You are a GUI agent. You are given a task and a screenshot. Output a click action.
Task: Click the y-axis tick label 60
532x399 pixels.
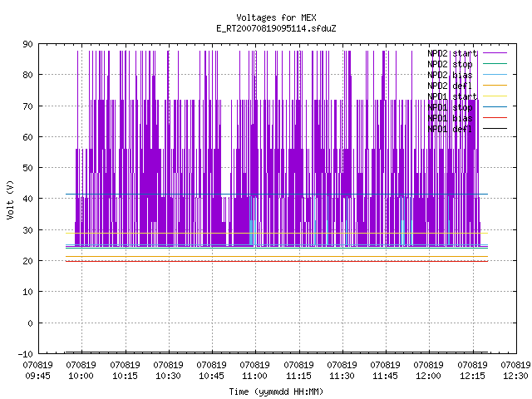tap(27, 137)
